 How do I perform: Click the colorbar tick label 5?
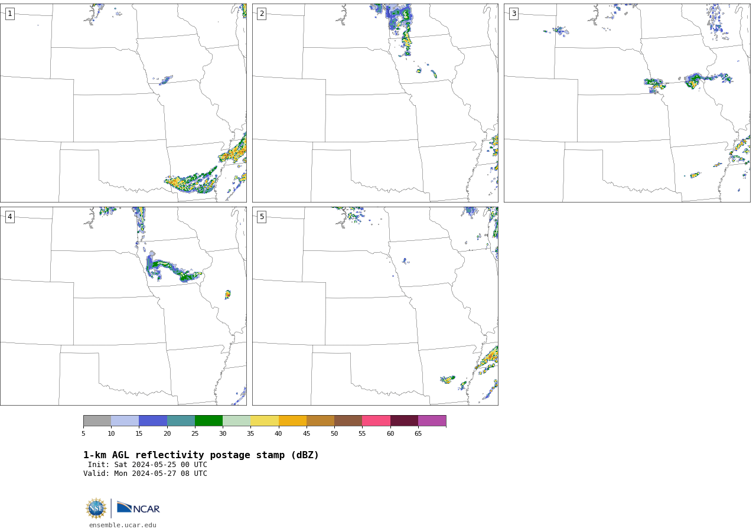(83, 433)
